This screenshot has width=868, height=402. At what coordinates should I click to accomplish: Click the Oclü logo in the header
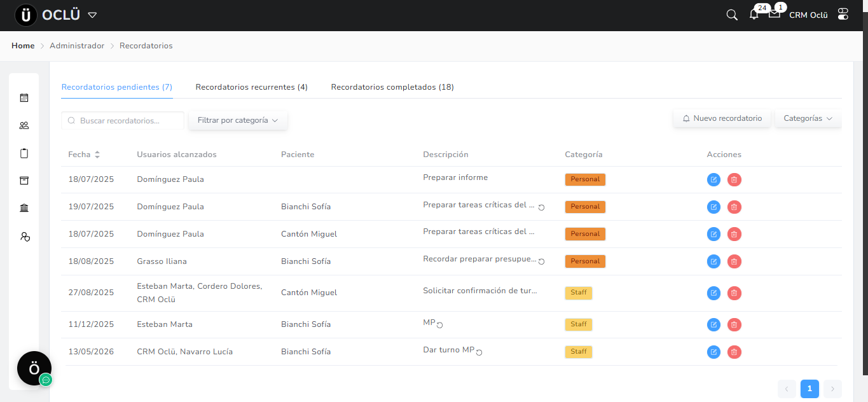48,15
